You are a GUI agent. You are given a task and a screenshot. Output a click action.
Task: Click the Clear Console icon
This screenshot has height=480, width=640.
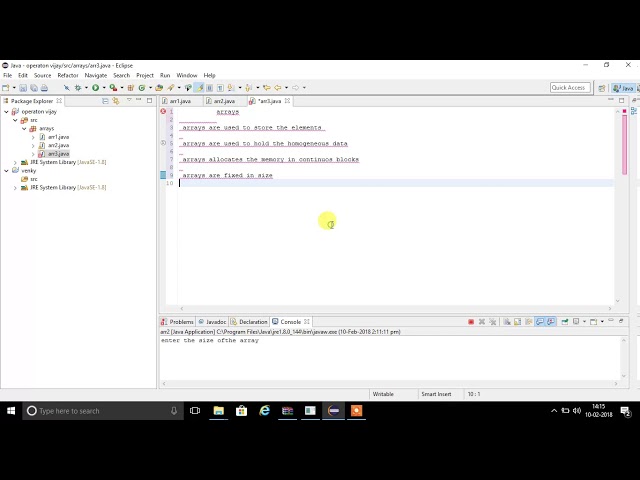(x=507, y=322)
